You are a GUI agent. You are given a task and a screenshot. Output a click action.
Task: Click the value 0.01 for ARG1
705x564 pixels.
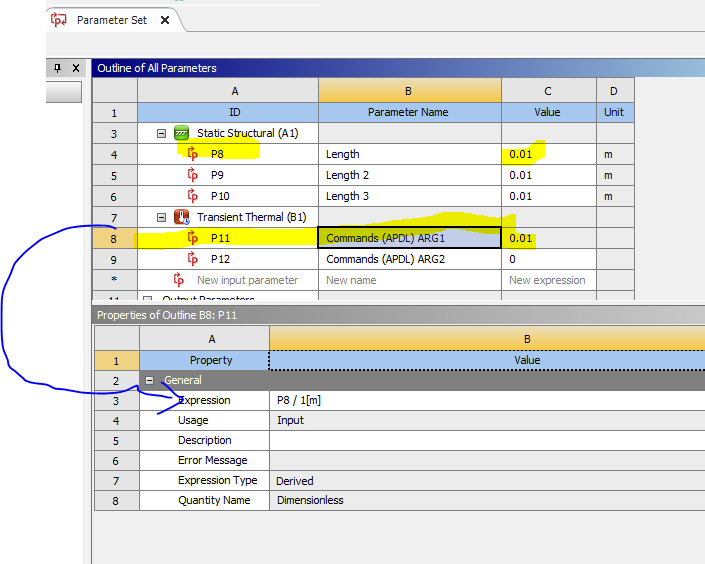click(x=549, y=238)
